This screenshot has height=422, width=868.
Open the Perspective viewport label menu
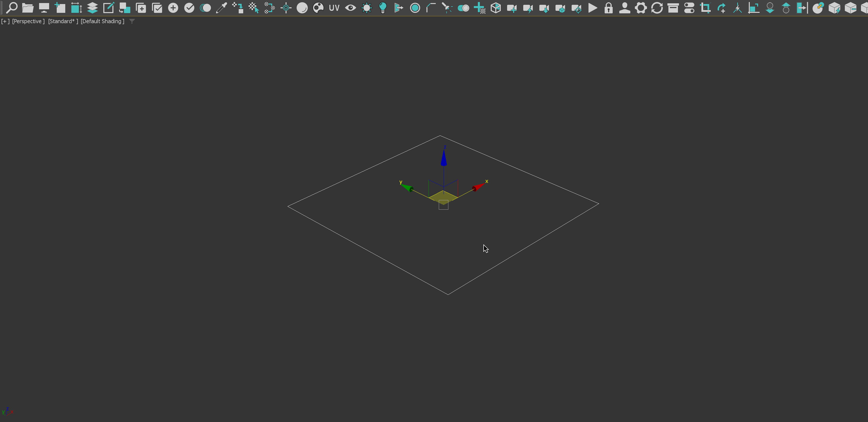[x=28, y=21]
